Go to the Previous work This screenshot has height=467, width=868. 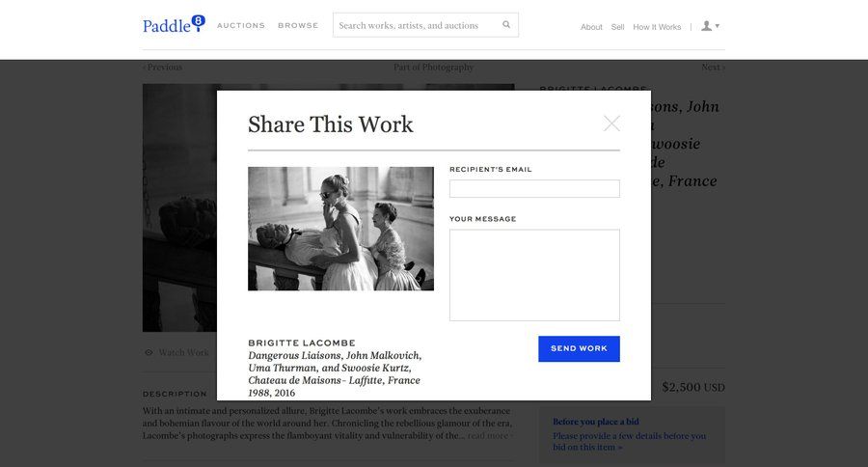(x=163, y=68)
